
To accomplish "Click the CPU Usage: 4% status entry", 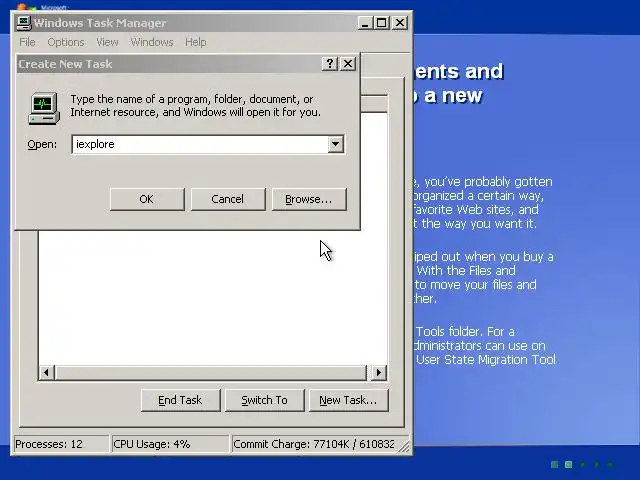I will 170,444.
